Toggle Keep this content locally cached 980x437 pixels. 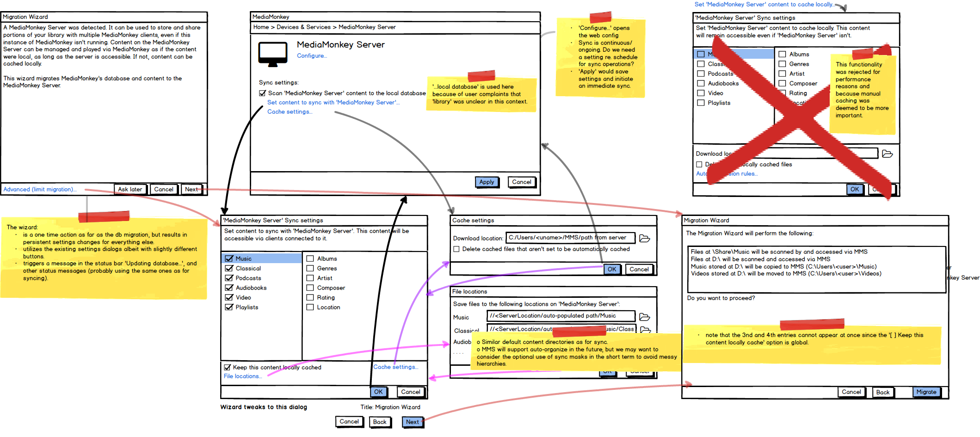tap(228, 368)
